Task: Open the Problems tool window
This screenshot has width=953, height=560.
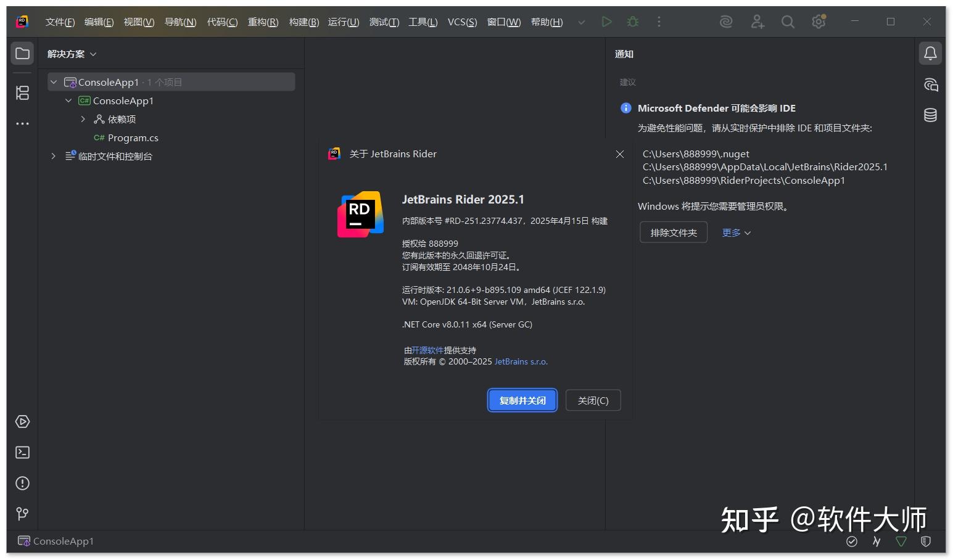Action: (22, 483)
